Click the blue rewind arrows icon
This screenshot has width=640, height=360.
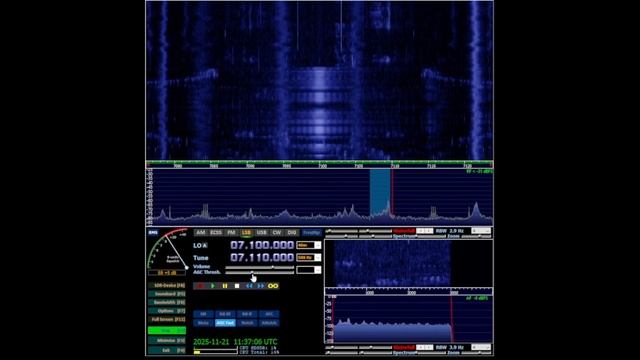249,286
